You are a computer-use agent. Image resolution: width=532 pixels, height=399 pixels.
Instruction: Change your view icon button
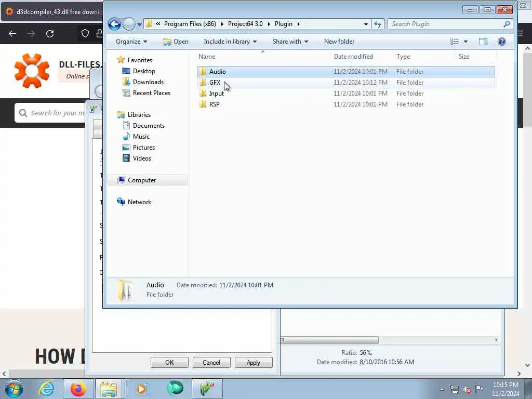click(x=454, y=42)
